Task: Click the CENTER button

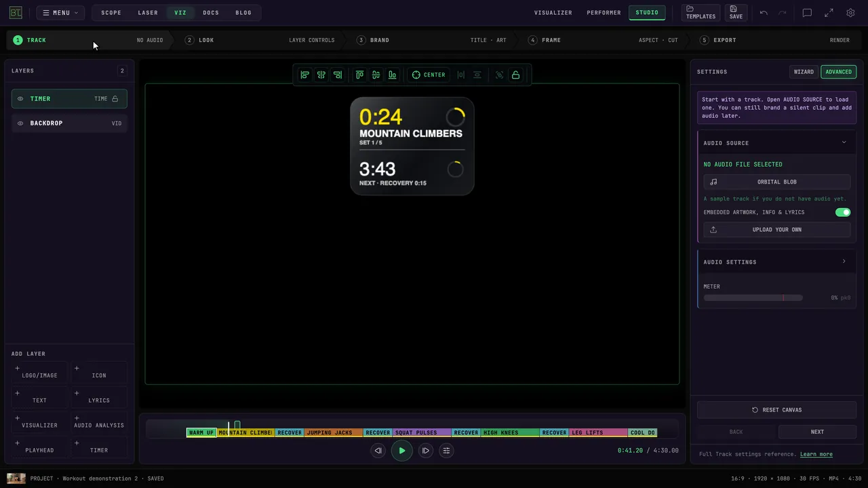Action: 429,75
